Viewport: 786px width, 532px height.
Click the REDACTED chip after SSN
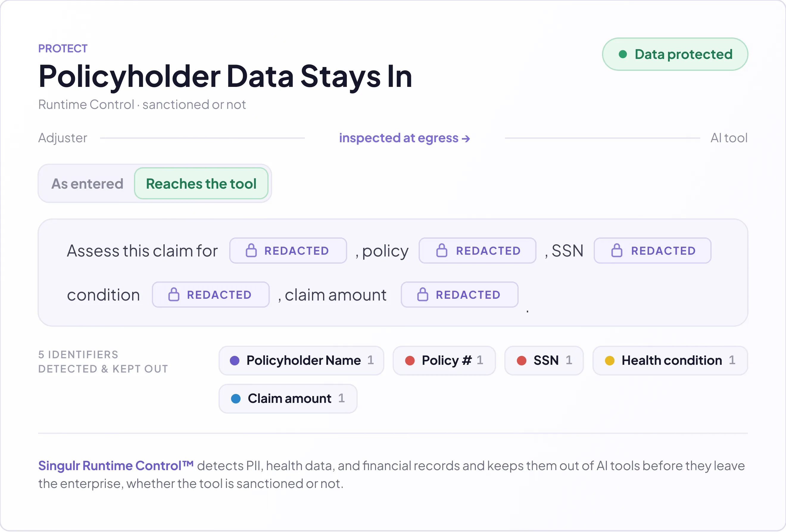(652, 251)
